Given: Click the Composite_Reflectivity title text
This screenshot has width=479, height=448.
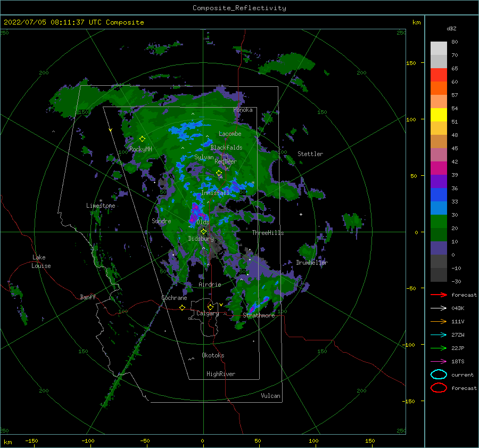Looking at the screenshot, I should click(x=240, y=8).
